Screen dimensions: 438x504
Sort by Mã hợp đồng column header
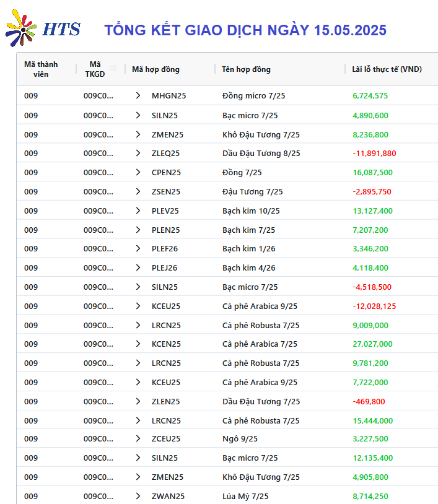pyautogui.click(x=155, y=69)
